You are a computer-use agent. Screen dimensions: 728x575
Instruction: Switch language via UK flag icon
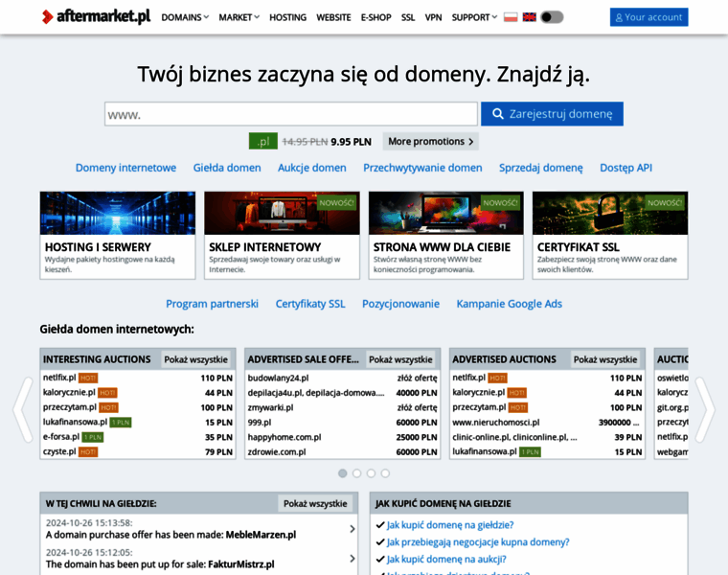tap(530, 17)
